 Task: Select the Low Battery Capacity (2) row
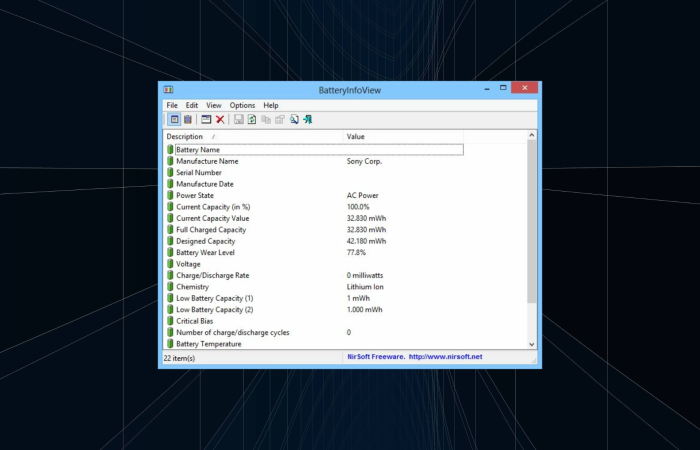coord(315,309)
